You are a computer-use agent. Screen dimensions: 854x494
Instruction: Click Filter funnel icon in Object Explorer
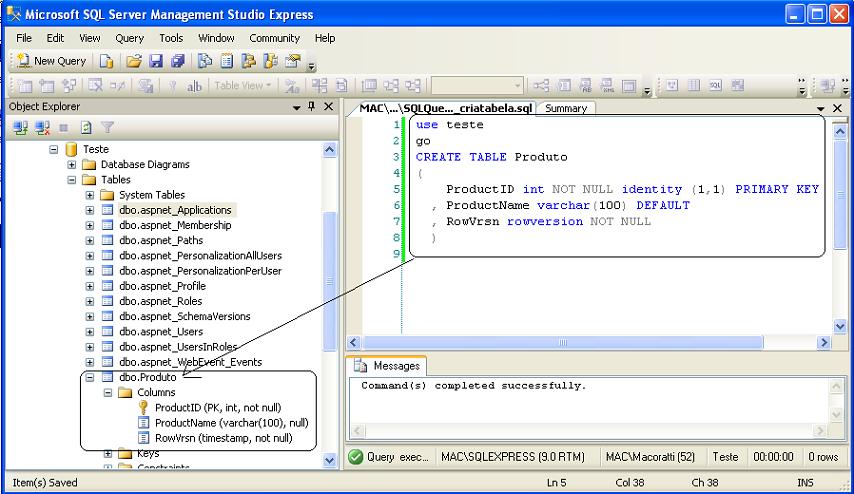tap(107, 128)
